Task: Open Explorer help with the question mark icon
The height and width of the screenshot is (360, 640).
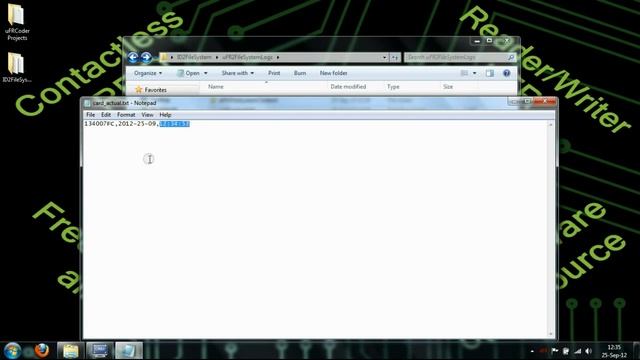Action: coord(507,73)
